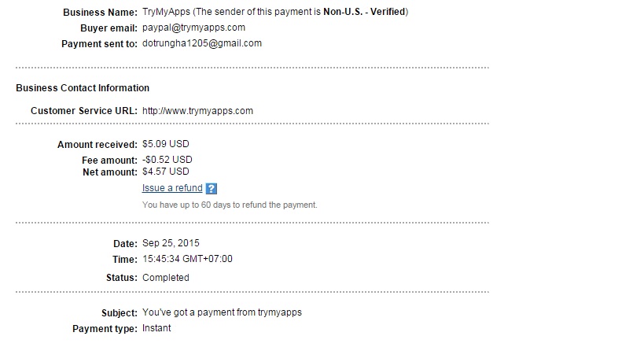This screenshot has height=362, width=644.
Task: Click the Issue a refund link
Action: [172, 188]
